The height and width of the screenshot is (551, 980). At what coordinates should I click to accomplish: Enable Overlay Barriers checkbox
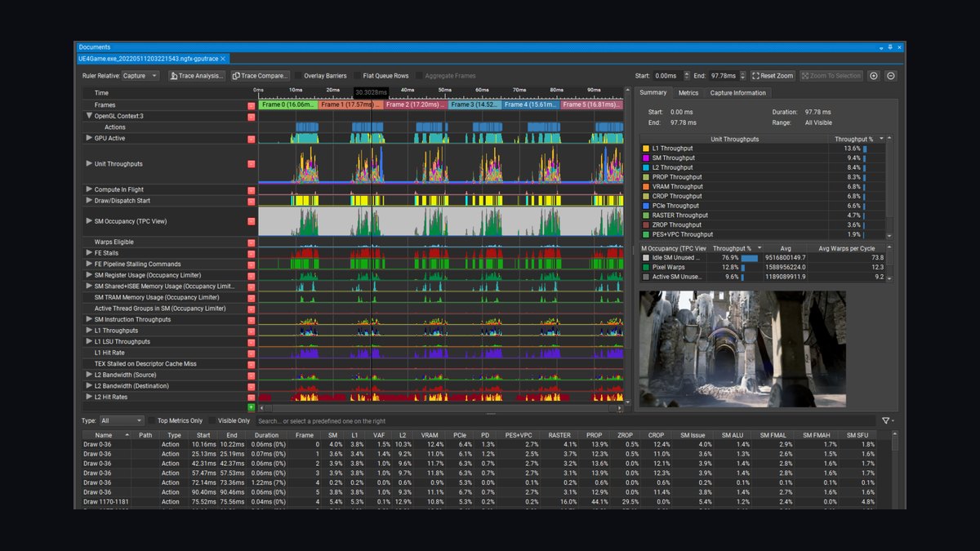point(298,76)
